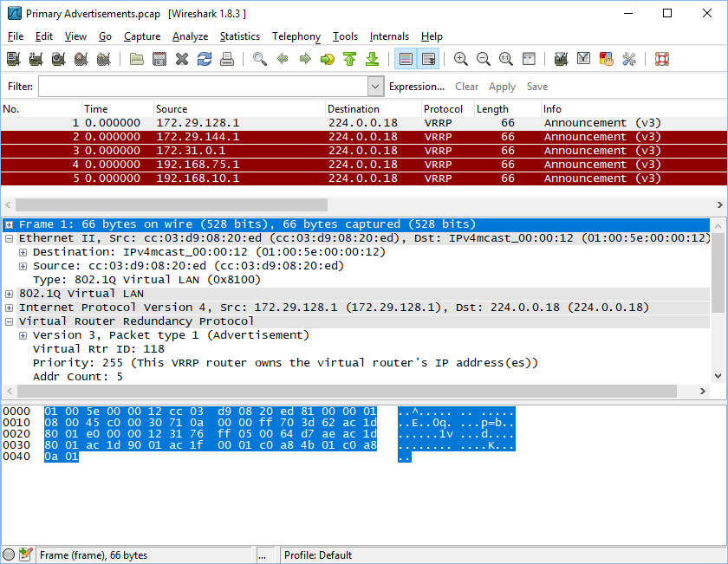Zoom in on packet text
This screenshot has height=564, width=728.
[461, 59]
